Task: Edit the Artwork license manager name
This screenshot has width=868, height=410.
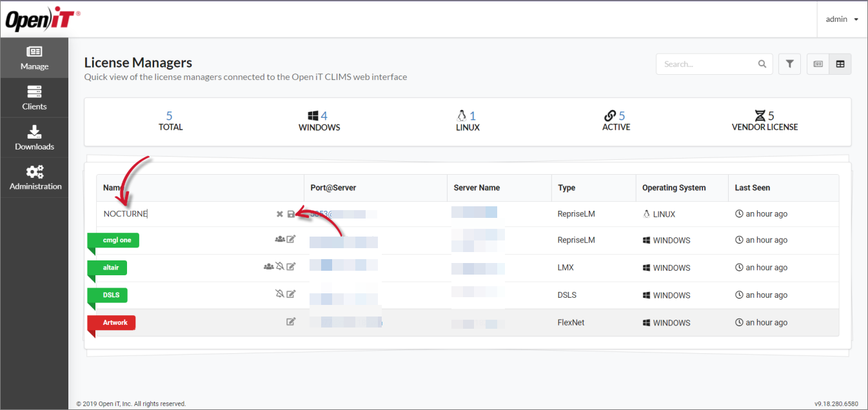Action: point(291,322)
